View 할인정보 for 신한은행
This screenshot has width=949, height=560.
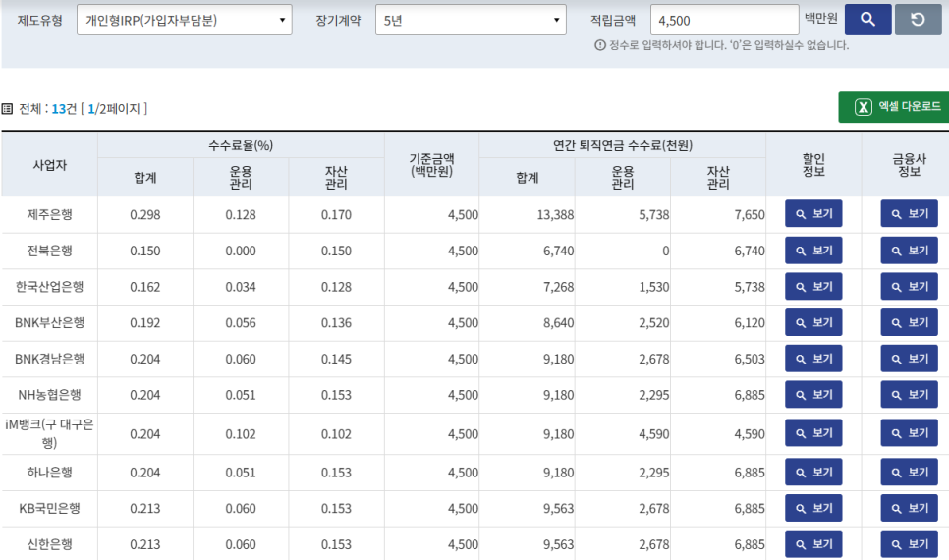pos(813,544)
